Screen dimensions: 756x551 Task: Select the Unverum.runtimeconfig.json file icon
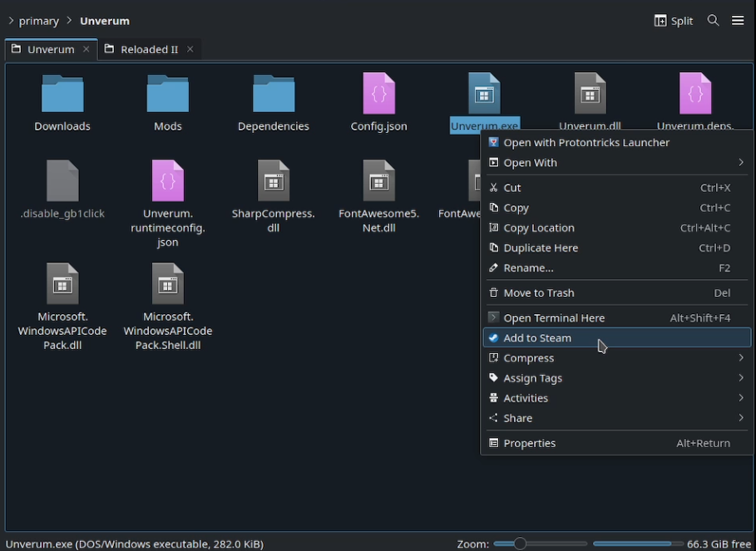[x=168, y=180]
